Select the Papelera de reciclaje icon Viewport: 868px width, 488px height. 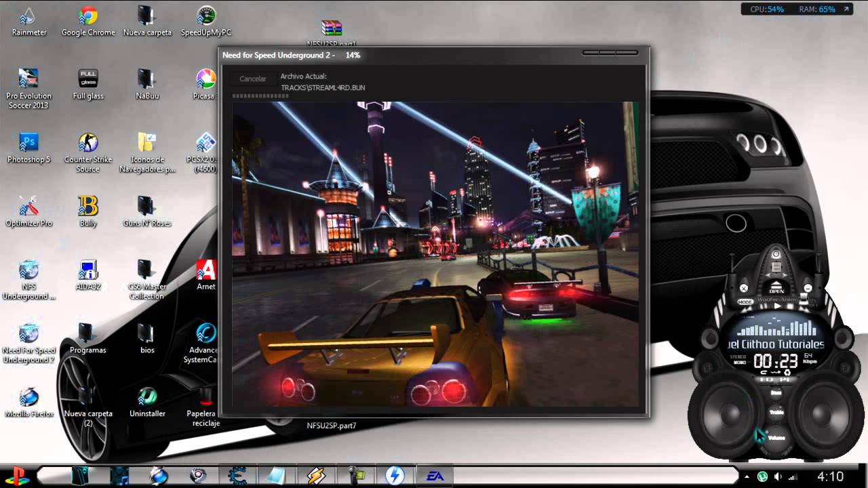click(x=203, y=407)
